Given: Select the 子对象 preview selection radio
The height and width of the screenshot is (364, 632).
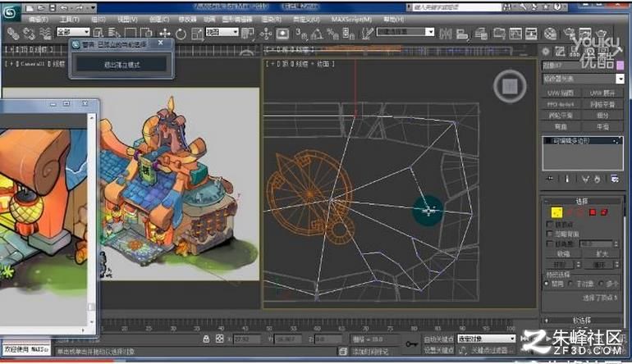Looking at the screenshot, I should (x=570, y=284).
